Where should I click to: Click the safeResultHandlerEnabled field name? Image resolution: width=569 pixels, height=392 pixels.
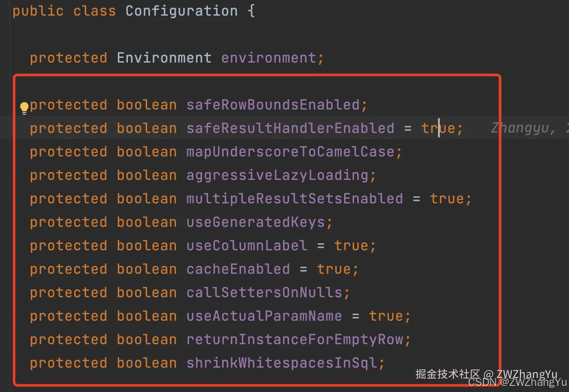(290, 128)
